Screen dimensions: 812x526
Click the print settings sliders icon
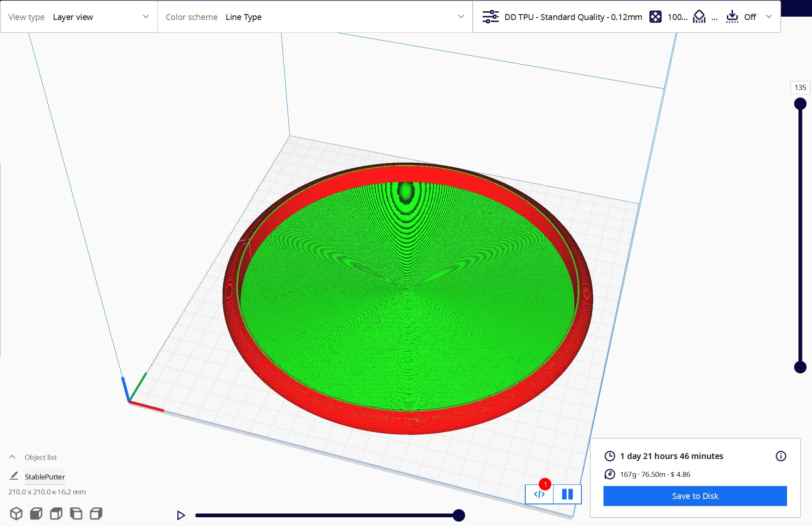tap(490, 17)
